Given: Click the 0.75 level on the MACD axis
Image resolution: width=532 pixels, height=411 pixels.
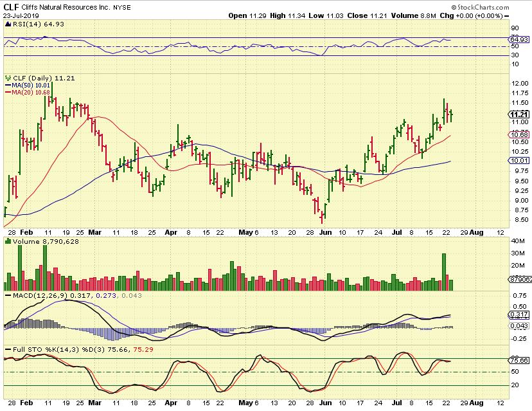Looking at the screenshot, I should [520, 296].
